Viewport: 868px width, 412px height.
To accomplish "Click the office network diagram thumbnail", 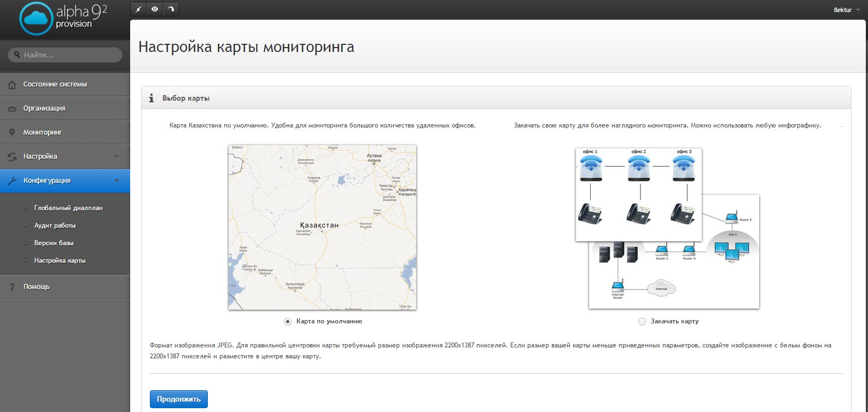I will pos(667,228).
